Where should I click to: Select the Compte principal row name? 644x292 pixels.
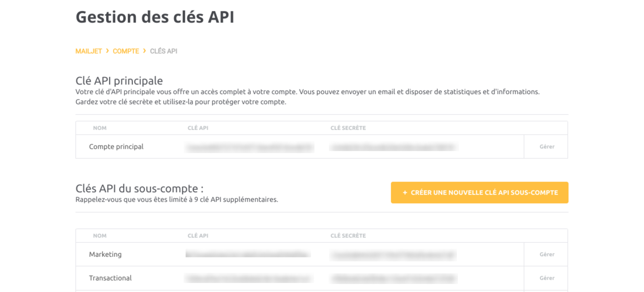pos(116,147)
